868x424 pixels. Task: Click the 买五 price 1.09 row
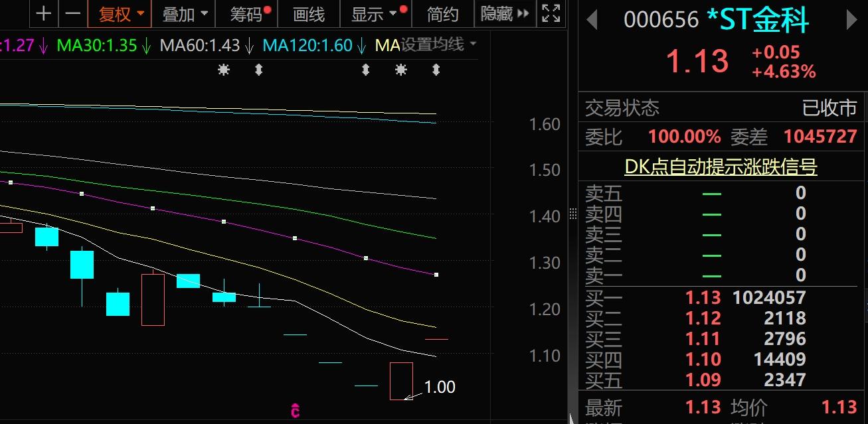point(723,380)
